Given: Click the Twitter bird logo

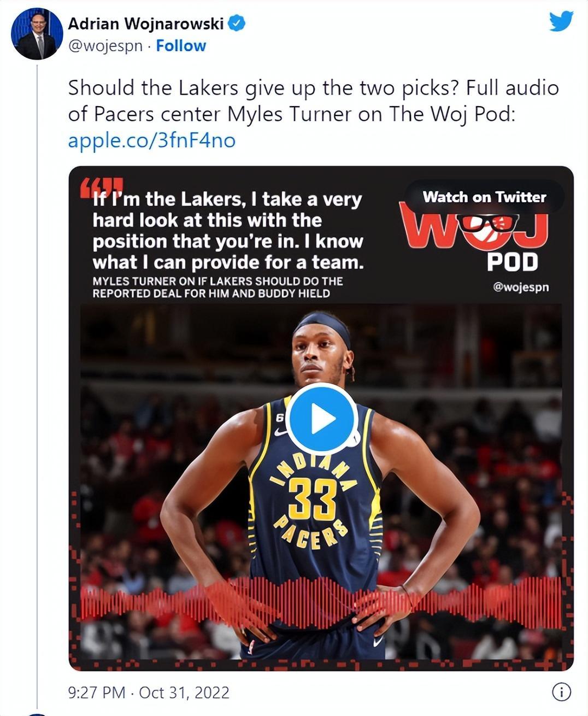Looking at the screenshot, I should (561, 21).
